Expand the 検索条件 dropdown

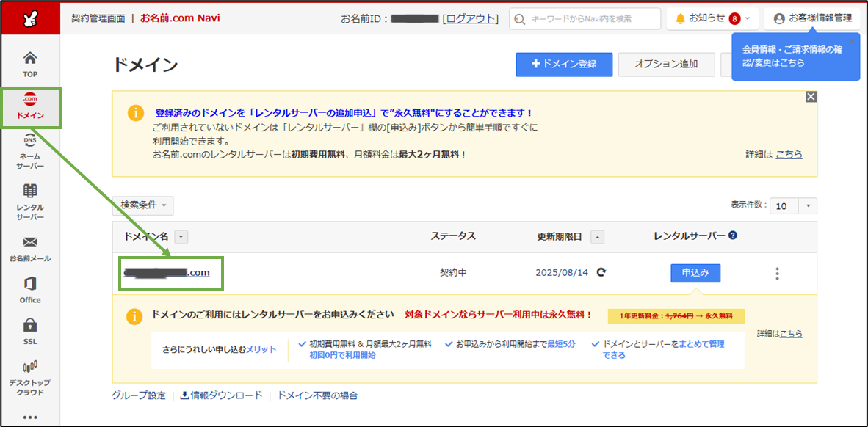click(142, 205)
